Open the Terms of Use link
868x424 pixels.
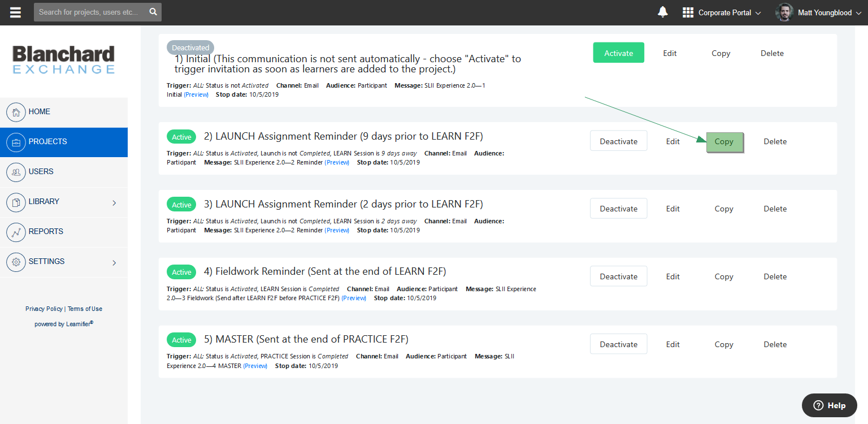[85, 309]
